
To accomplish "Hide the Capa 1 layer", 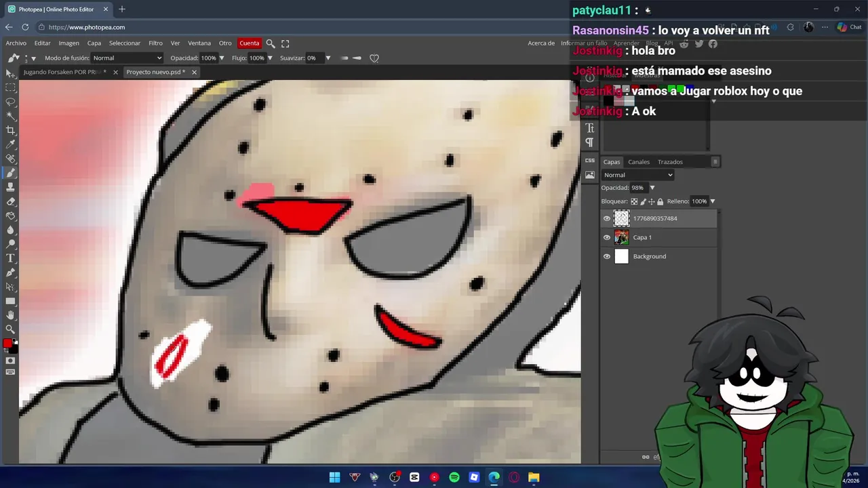I will pyautogui.click(x=607, y=237).
